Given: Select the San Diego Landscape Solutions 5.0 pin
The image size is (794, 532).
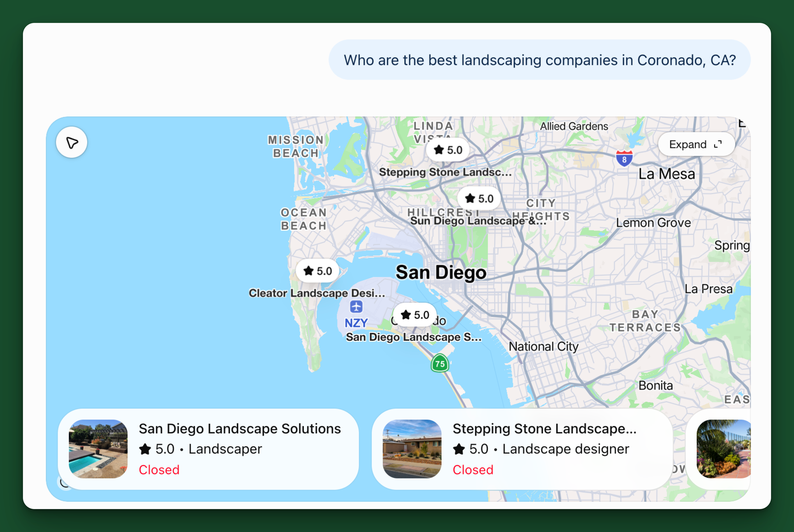Looking at the screenshot, I should tap(414, 315).
